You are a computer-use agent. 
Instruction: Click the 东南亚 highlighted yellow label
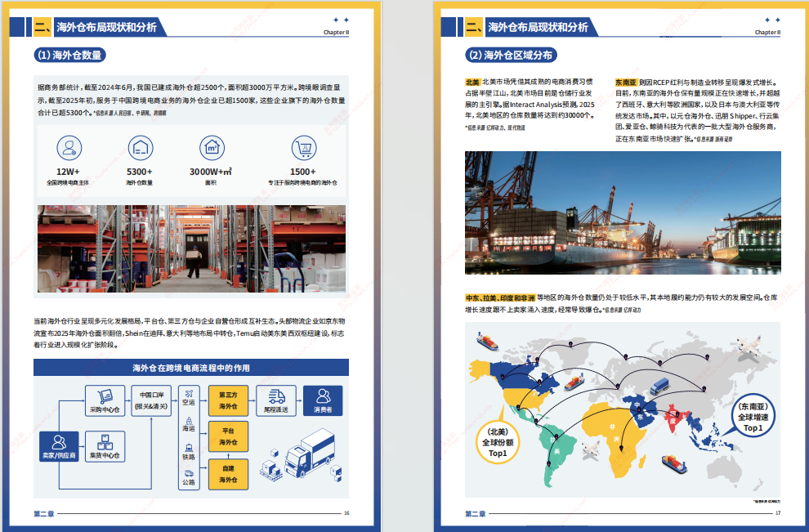click(627, 83)
